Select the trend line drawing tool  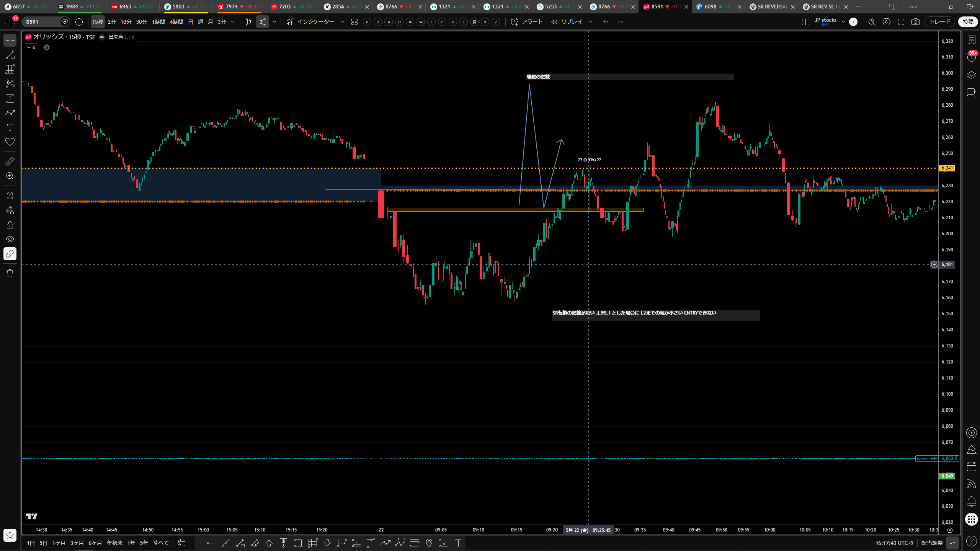(10, 55)
